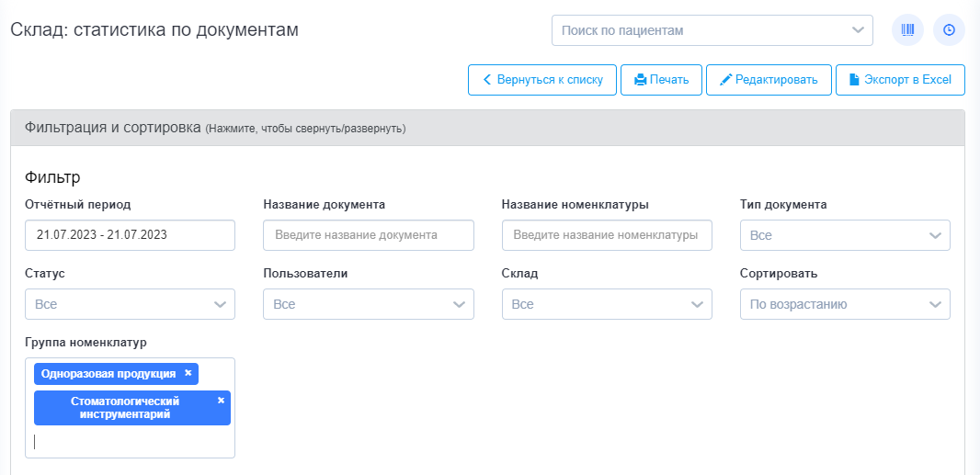Open the Поиск по пациентам search dropdown
Image resolution: width=980 pixels, height=475 pixels.
coord(712,30)
